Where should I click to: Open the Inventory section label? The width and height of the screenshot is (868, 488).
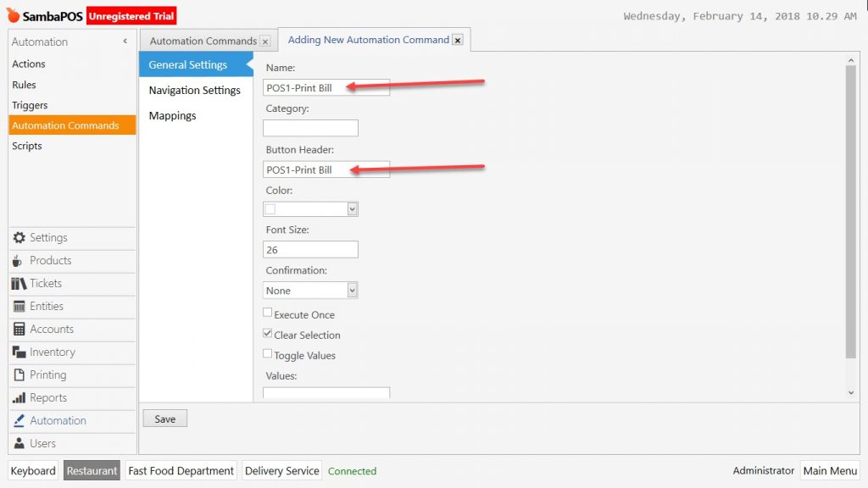point(53,352)
